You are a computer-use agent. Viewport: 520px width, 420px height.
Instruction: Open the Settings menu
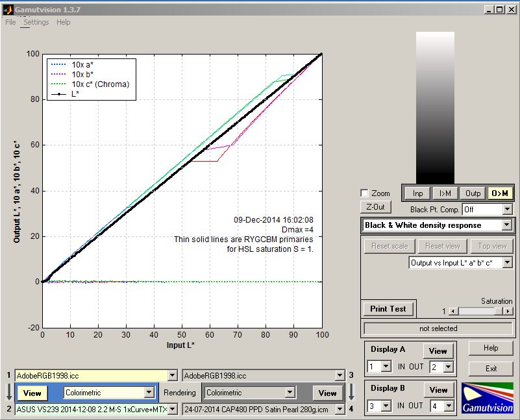(x=36, y=22)
